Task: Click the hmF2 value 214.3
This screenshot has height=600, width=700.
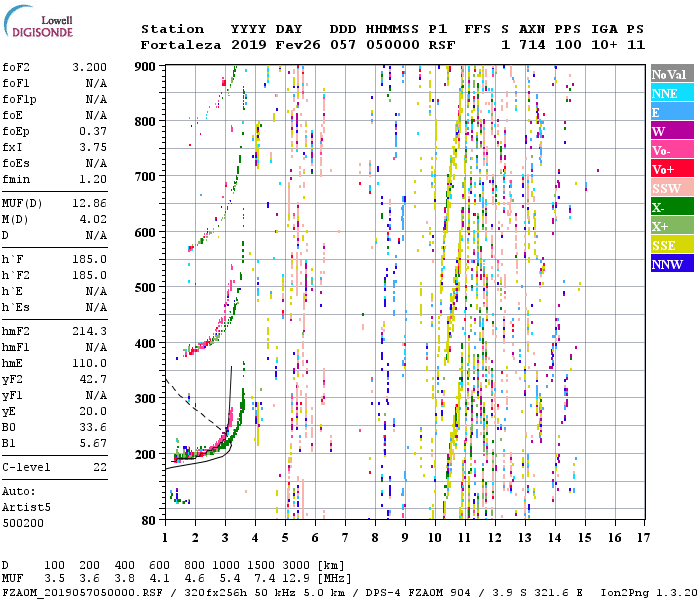Action: (89, 331)
